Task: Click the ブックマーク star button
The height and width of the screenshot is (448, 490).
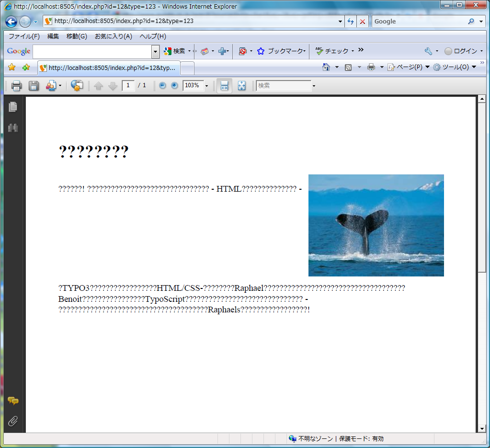Action: click(281, 51)
